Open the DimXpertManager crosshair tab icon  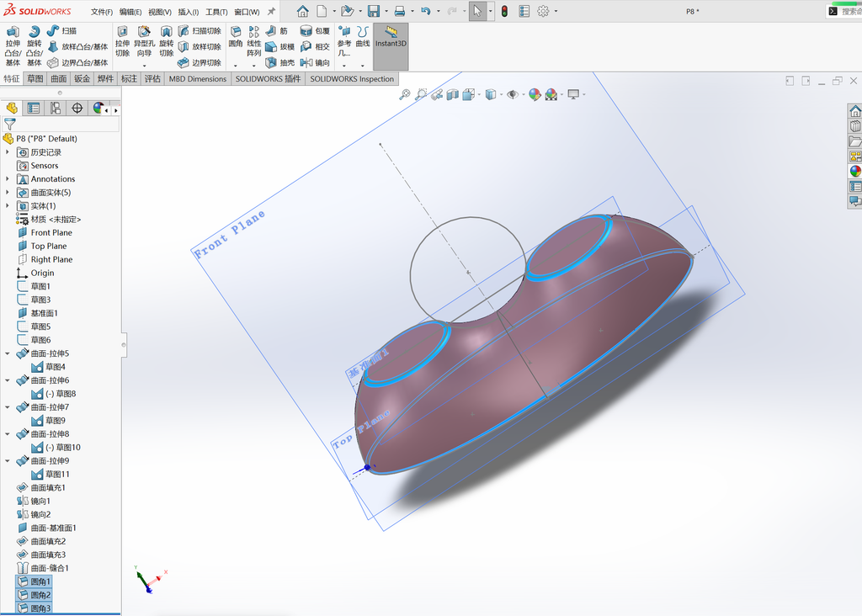tap(77, 109)
